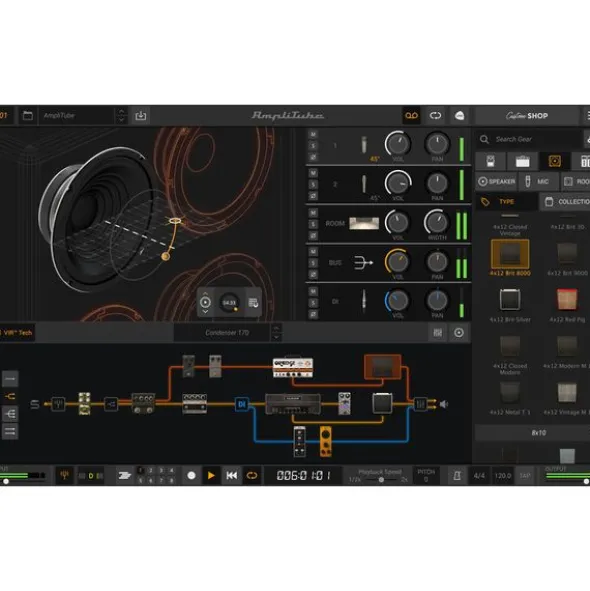Select the yellow-green pedal in signal chain
Screen dimensions: 590x591
84,404
